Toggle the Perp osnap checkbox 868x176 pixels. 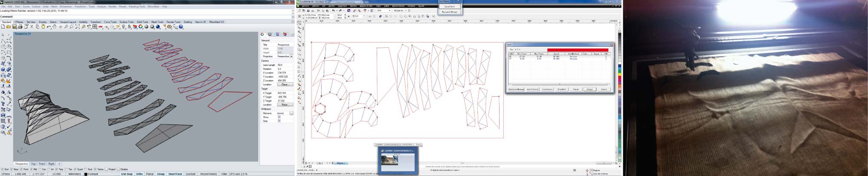pyautogui.click(x=56, y=169)
